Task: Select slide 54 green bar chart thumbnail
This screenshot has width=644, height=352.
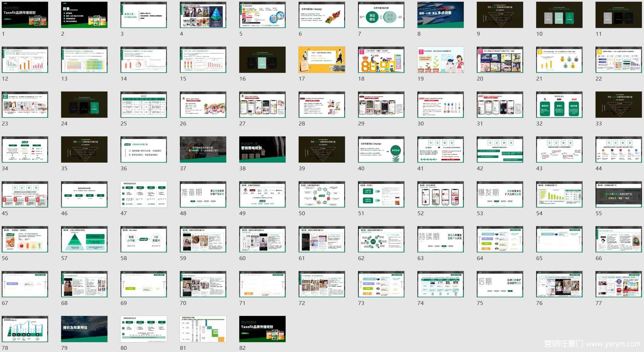Action: click(559, 194)
